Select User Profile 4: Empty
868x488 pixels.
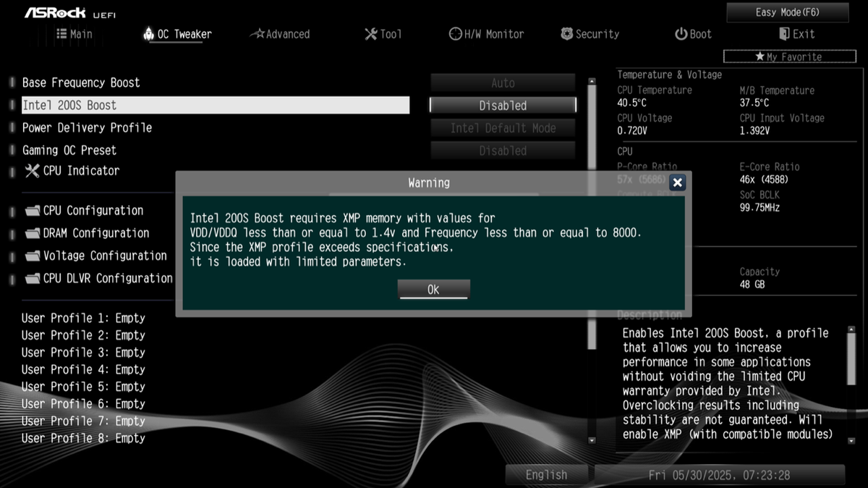tap(83, 369)
